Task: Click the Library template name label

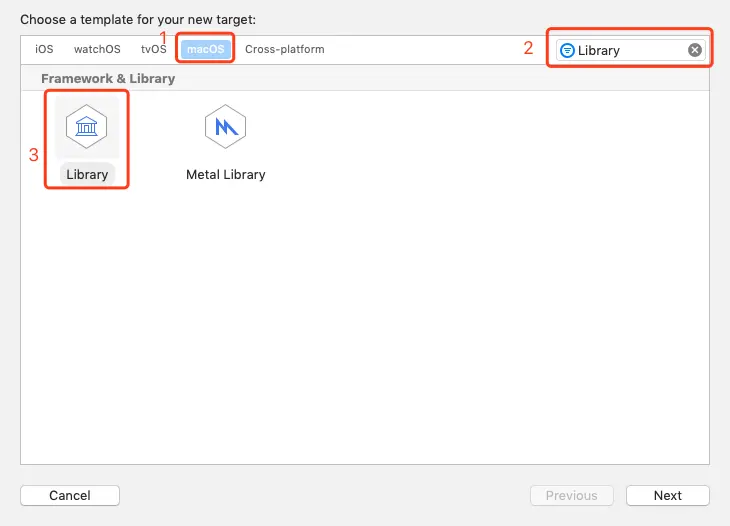Action: pos(87,175)
